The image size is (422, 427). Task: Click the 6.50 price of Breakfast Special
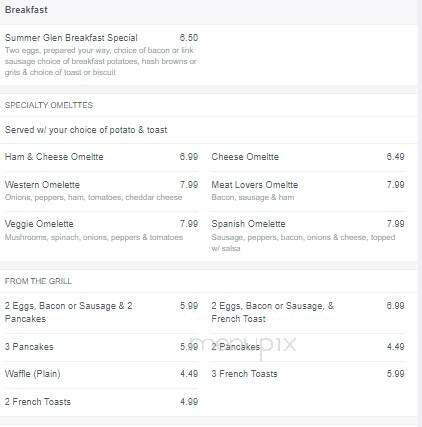coord(189,38)
